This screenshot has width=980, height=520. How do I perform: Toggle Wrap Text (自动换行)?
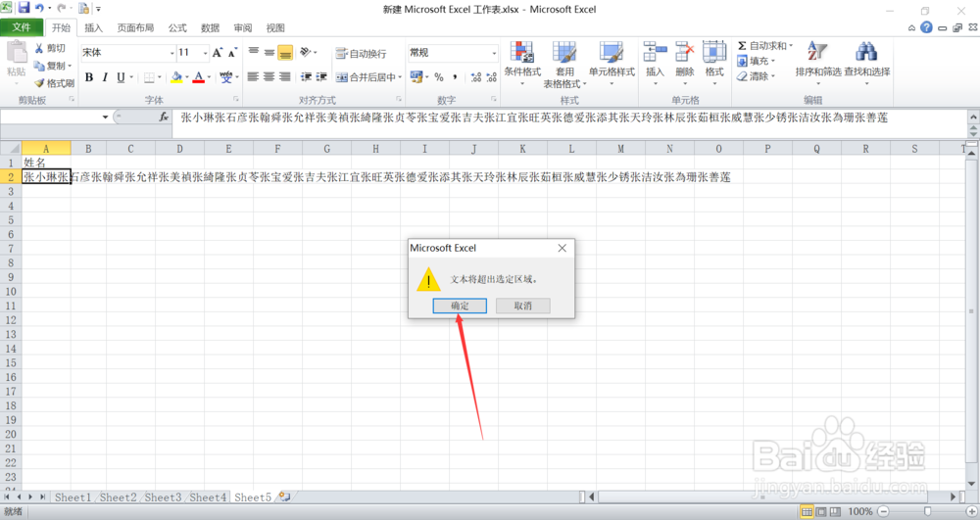click(x=361, y=53)
